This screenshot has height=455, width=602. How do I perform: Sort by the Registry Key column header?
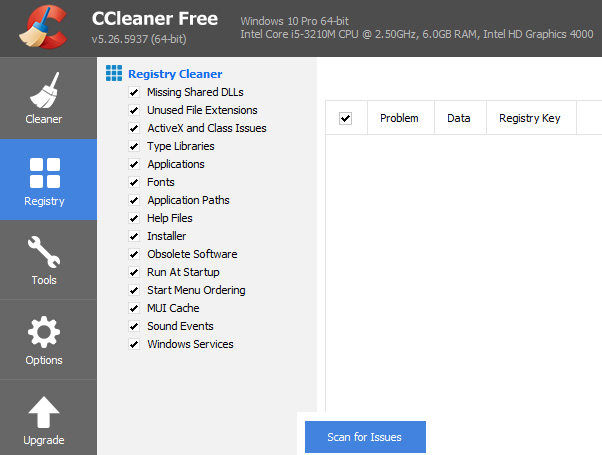tap(531, 118)
